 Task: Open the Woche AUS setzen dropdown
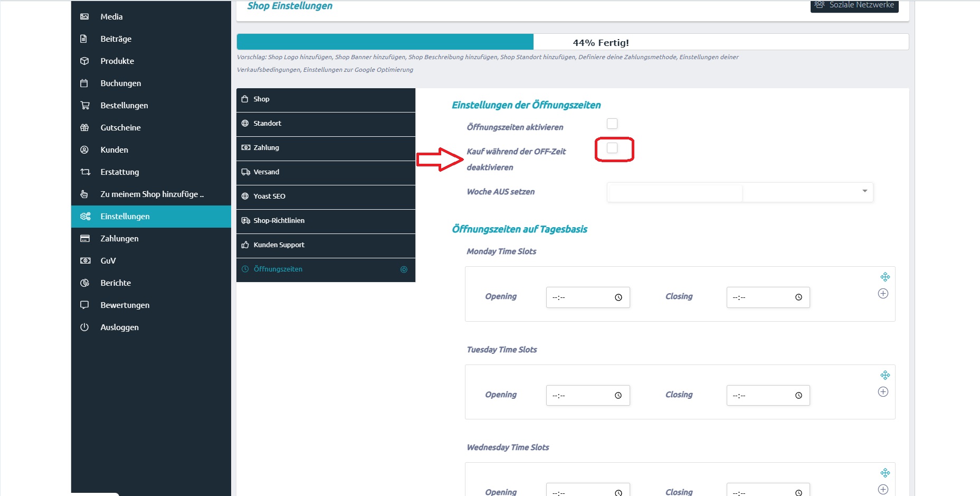click(740, 192)
